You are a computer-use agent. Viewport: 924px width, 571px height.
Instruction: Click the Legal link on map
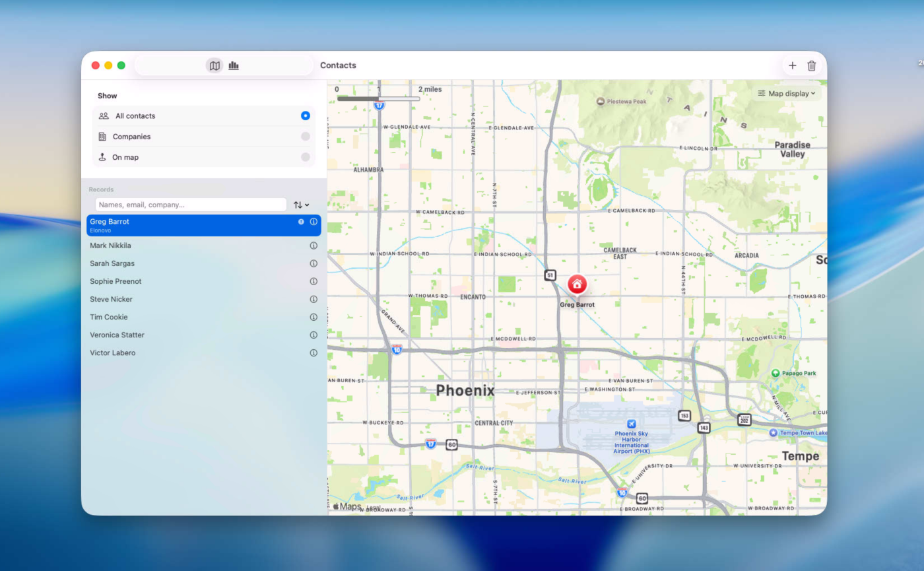[x=374, y=507]
